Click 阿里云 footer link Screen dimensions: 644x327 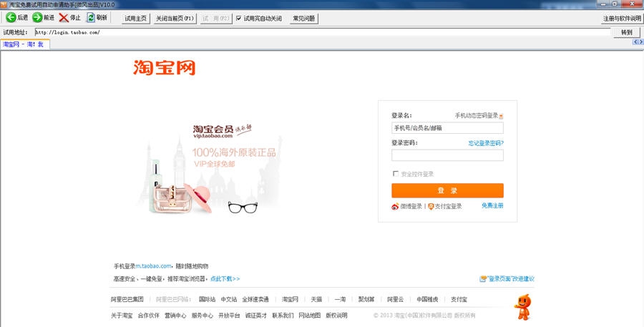395,299
